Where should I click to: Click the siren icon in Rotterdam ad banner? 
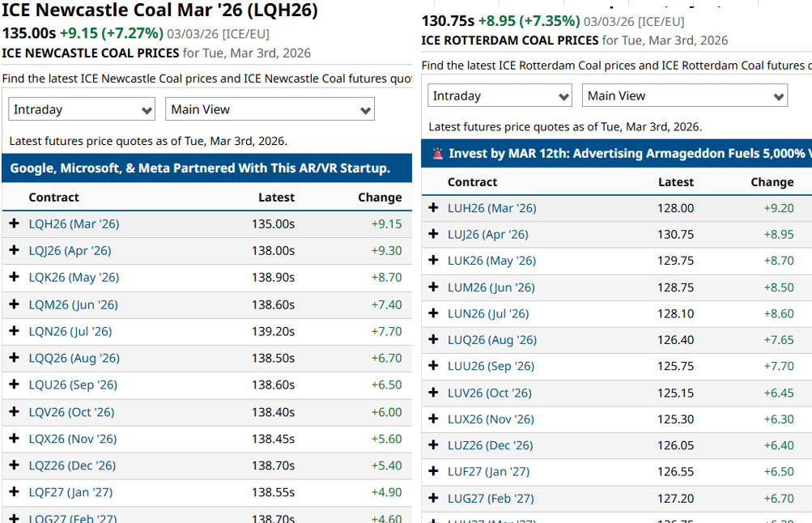tap(437, 153)
